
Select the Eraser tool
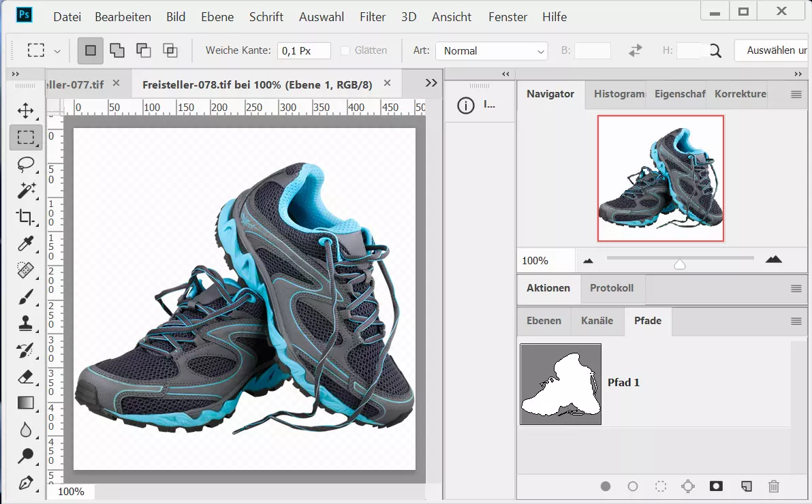pos(25,377)
